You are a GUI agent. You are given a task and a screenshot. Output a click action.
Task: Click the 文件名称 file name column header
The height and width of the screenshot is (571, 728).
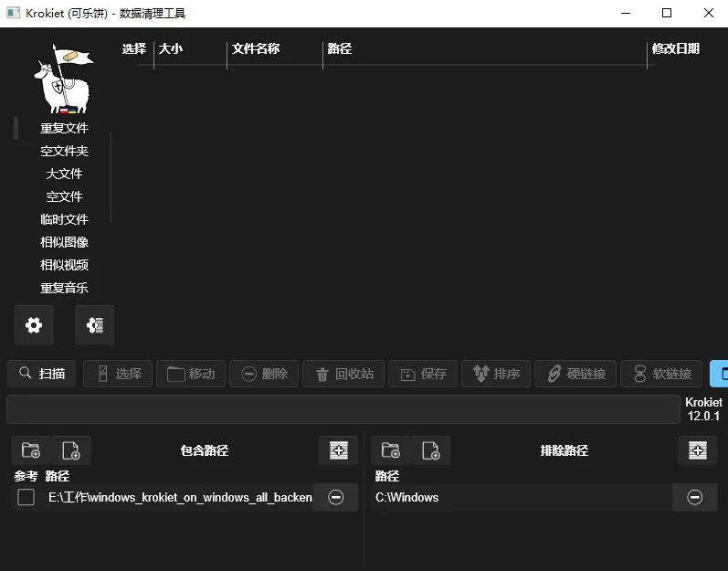(x=256, y=48)
